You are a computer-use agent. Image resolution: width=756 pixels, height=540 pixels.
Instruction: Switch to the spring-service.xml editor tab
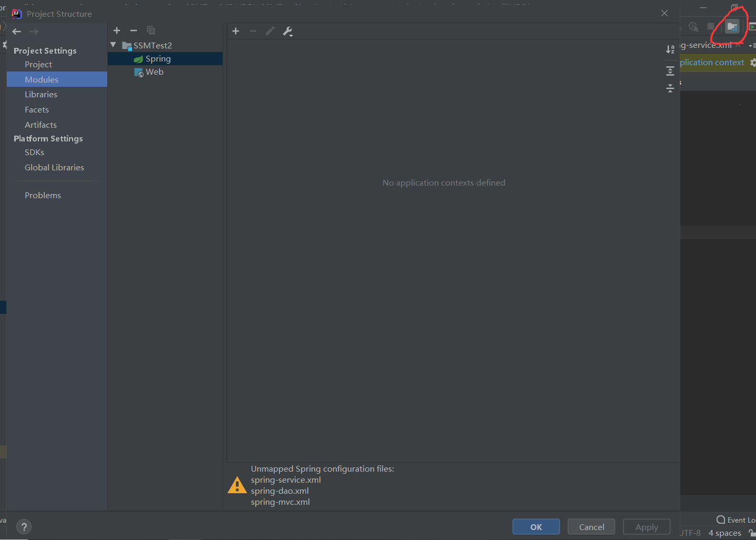pos(705,45)
